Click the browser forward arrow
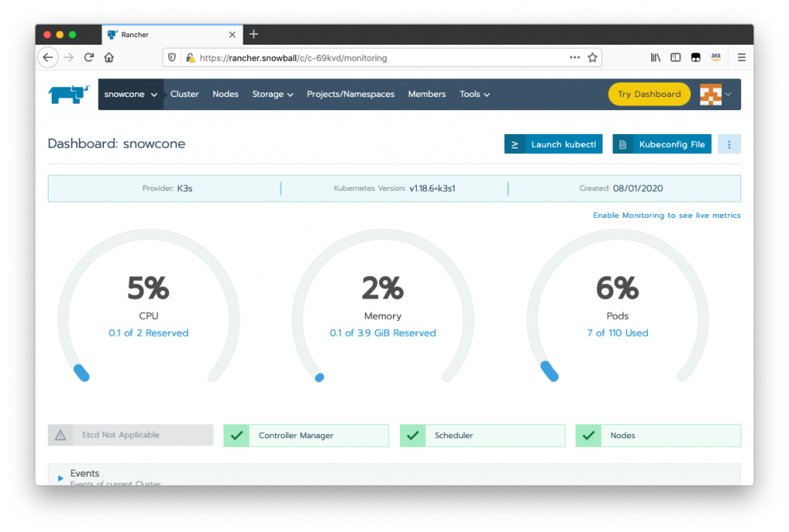Viewport: 789px width, 532px height. 69,58
